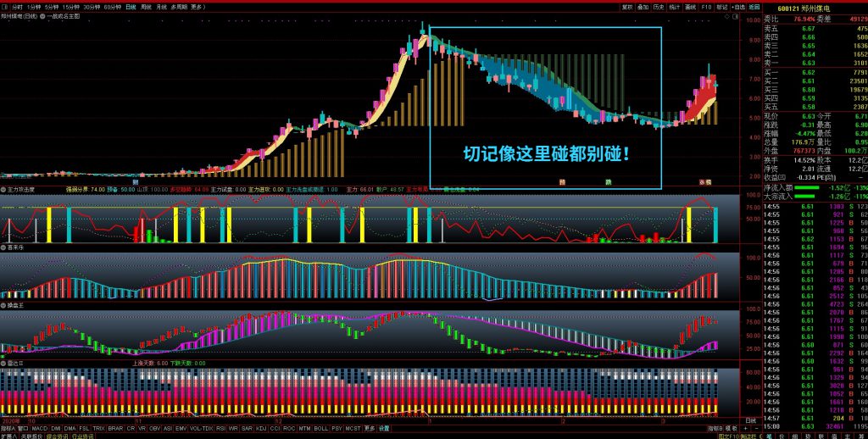Switch chart to 日线 period
The image size is (868, 439).
(130, 6)
